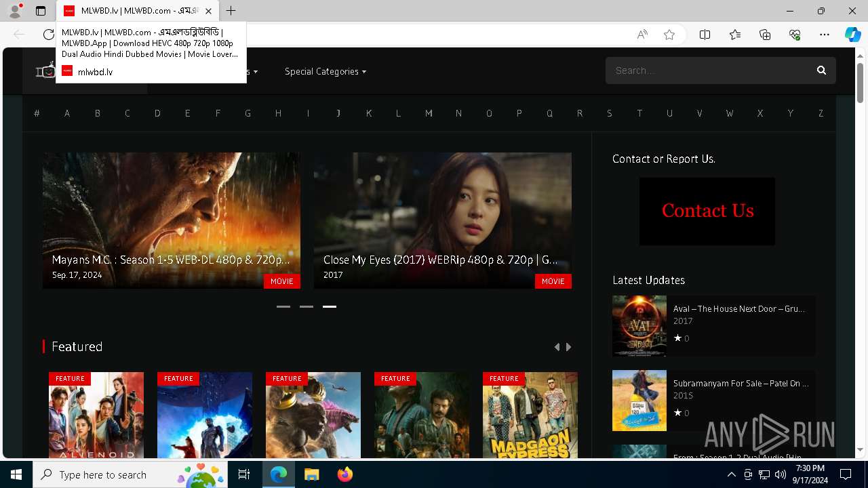Image resolution: width=868 pixels, height=488 pixels.
Task: Open the Godzilla Kong featured poster
Action: pyautogui.click(x=313, y=415)
